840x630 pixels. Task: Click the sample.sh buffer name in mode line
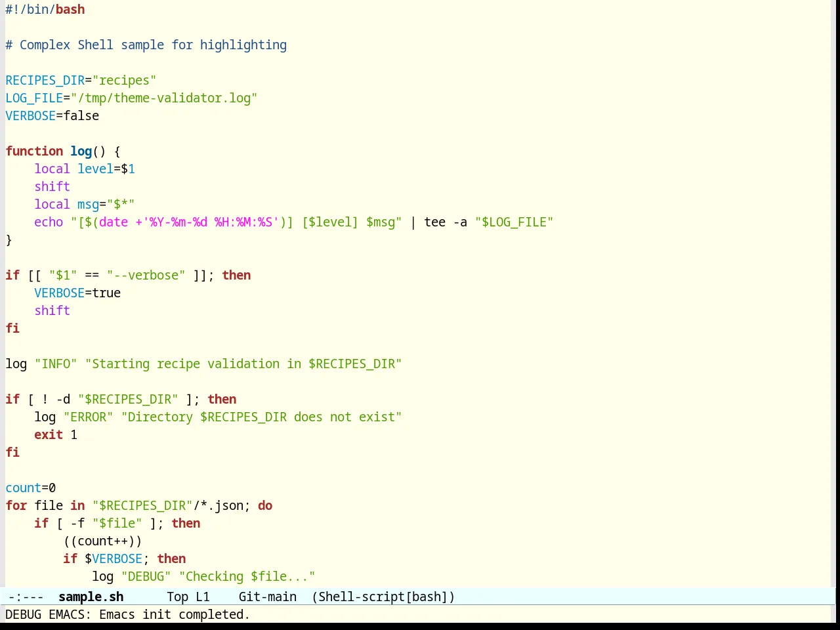91,597
